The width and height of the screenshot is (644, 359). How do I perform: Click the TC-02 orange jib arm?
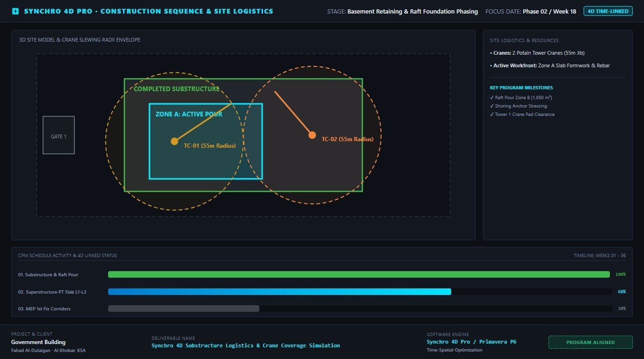point(293,113)
